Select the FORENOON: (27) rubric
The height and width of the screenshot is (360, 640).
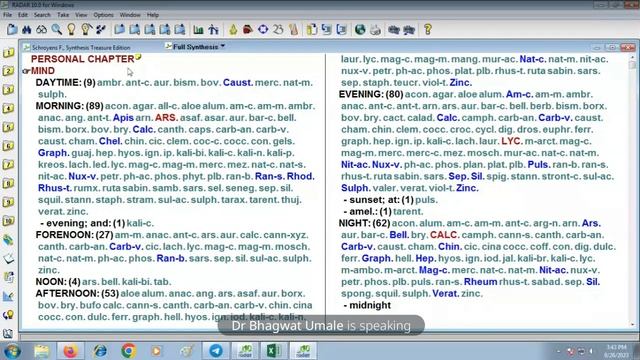(x=74, y=235)
